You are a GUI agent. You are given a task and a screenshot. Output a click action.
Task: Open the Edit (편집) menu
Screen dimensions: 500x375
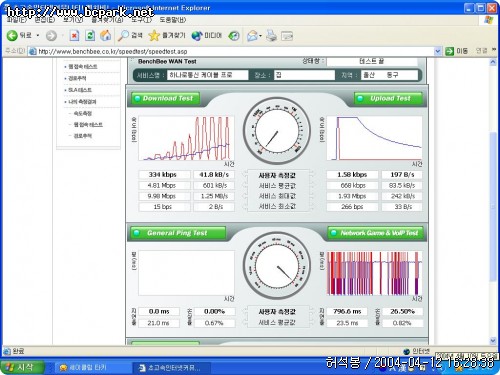click(x=44, y=20)
